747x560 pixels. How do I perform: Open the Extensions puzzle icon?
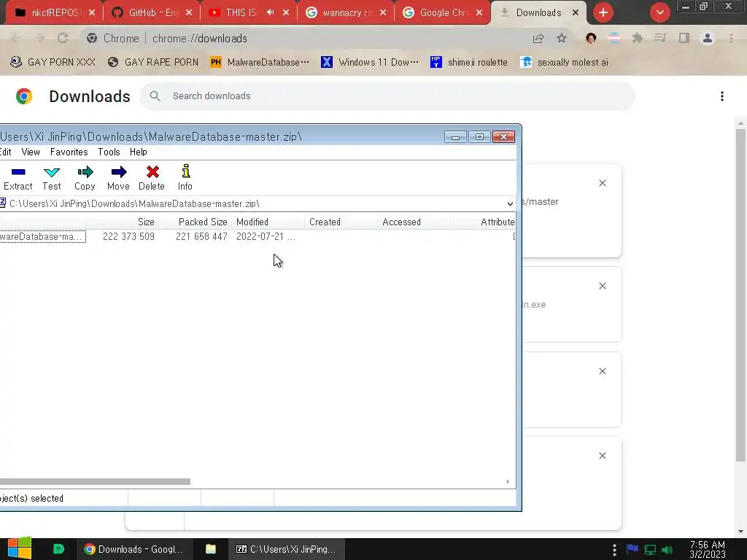638,39
